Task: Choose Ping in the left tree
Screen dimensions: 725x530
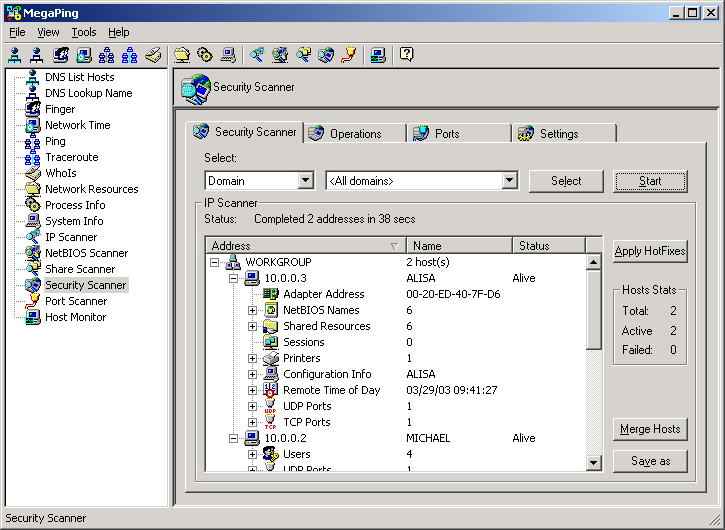Action: [x=55, y=141]
